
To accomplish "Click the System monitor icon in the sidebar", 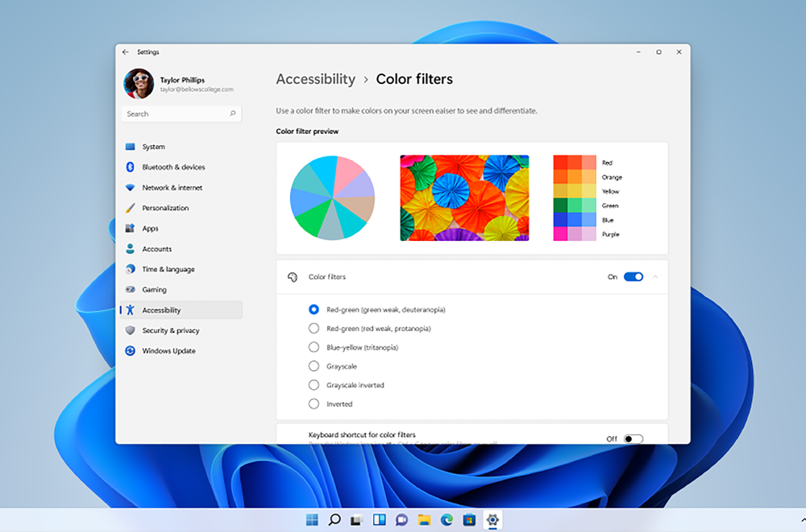I will coord(130,147).
